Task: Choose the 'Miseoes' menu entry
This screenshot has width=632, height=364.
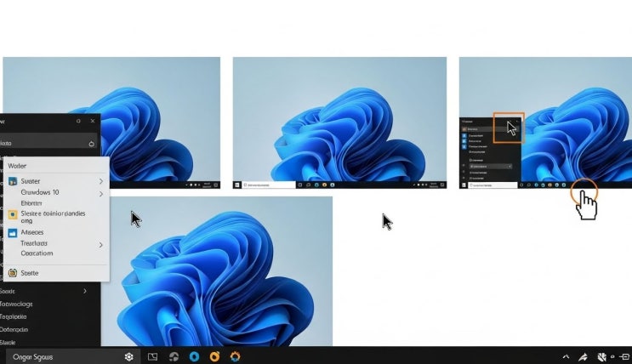Action: point(55,232)
